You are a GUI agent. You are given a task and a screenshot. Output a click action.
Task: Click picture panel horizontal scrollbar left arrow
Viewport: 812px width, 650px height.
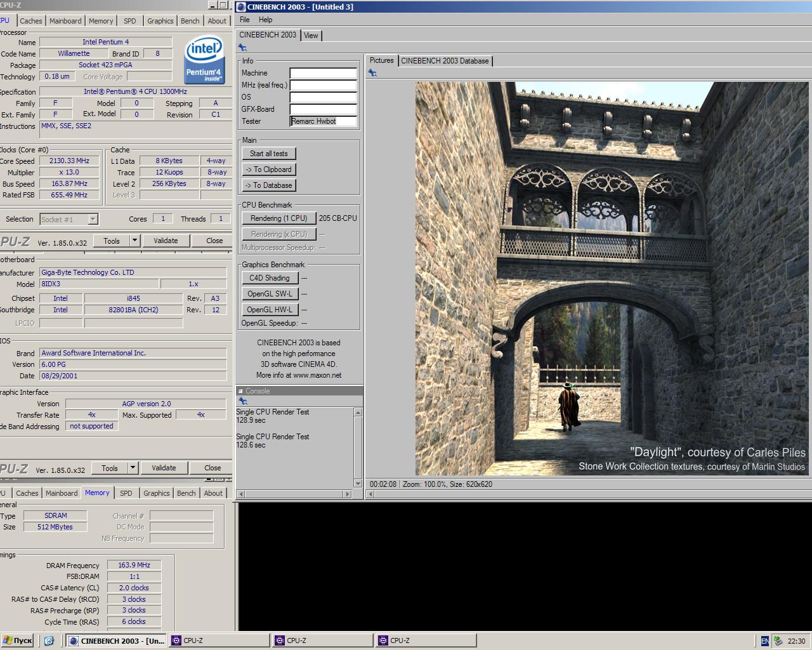[x=370, y=494]
